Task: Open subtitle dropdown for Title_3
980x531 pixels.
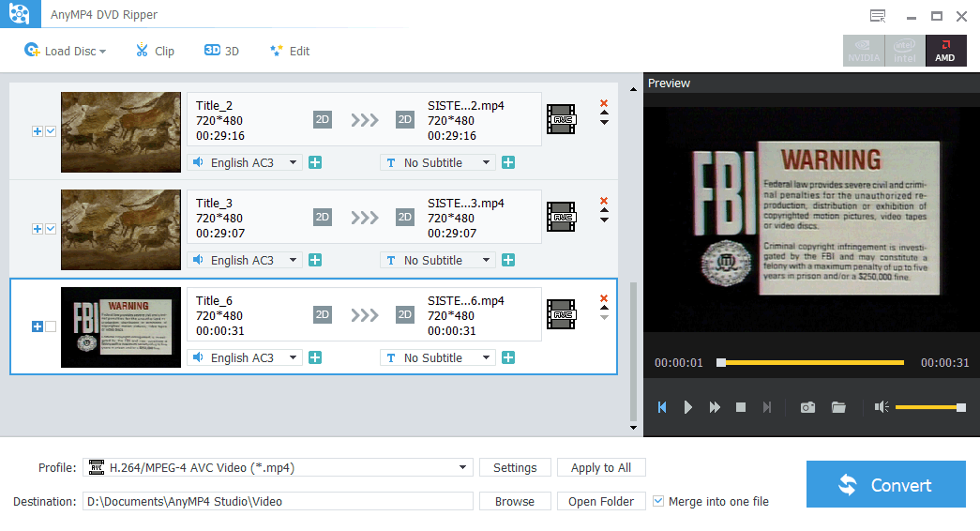Action: click(x=438, y=260)
